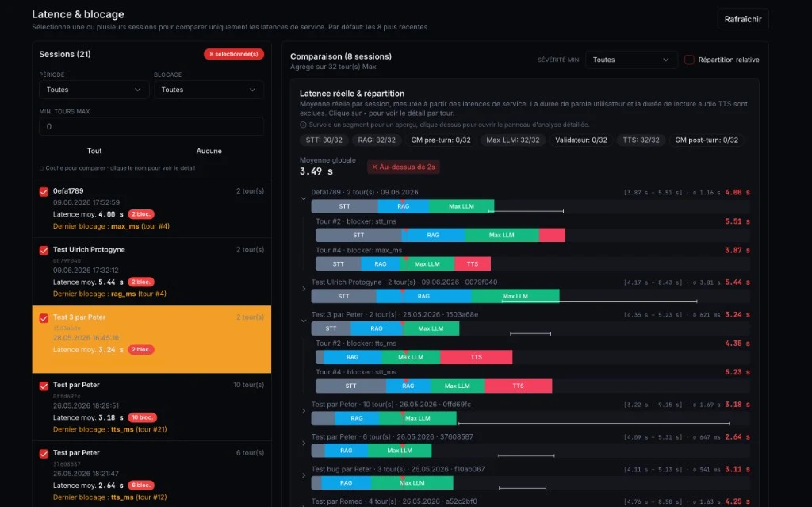Click the 10 bloc. badge of Test par Peter
The width and height of the screenshot is (812, 507).
click(142, 417)
